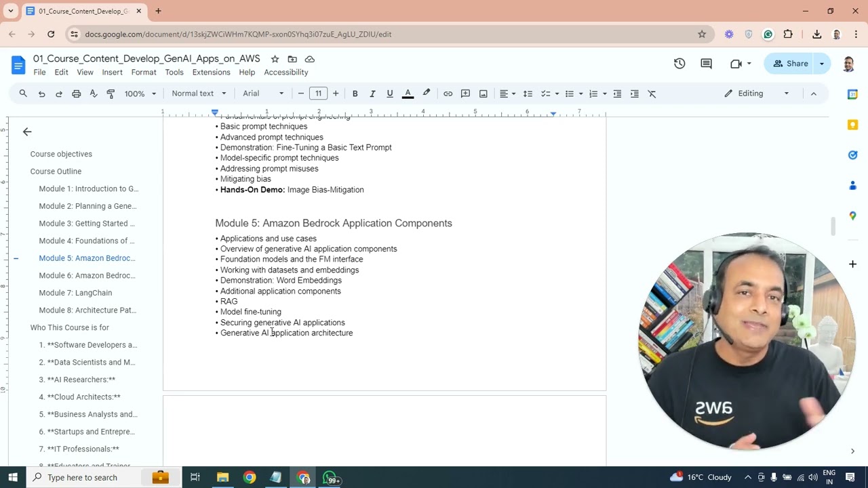Decrease the paragraph indent
This screenshot has width=868, height=488.
(617, 94)
